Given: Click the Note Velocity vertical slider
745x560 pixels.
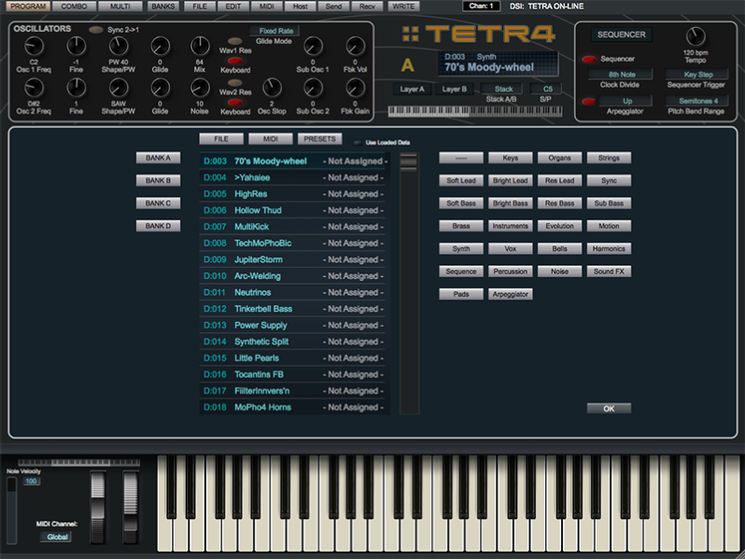Looking at the screenshot, I should click(11, 509).
